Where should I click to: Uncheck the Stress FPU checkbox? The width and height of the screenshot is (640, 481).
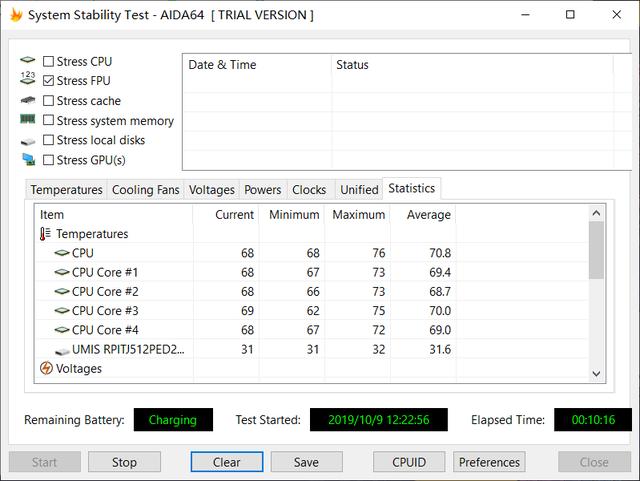[48, 81]
